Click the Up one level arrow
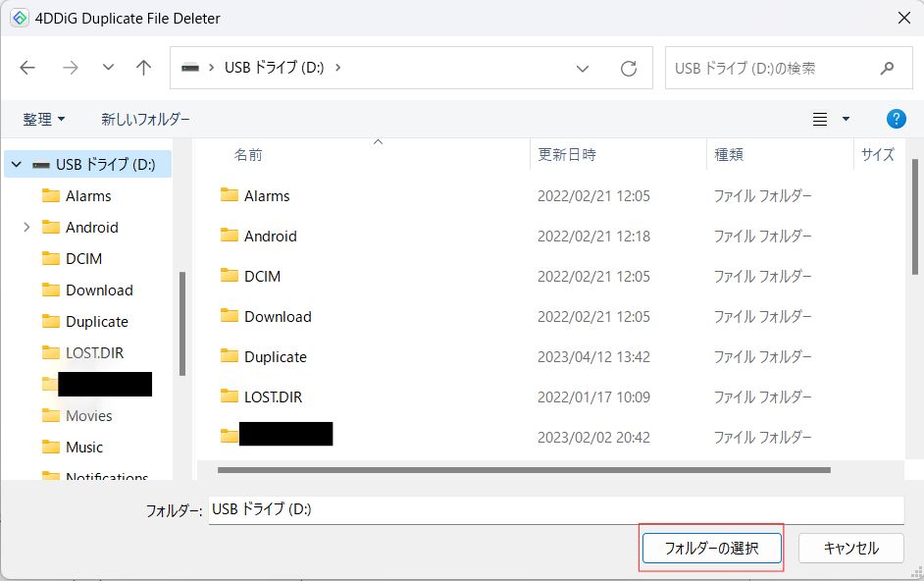The height and width of the screenshot is (581, 924). tap(144, 68)
